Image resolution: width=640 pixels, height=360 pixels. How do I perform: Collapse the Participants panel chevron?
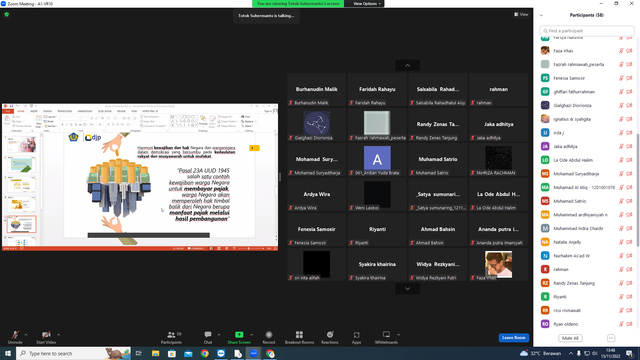541,16
